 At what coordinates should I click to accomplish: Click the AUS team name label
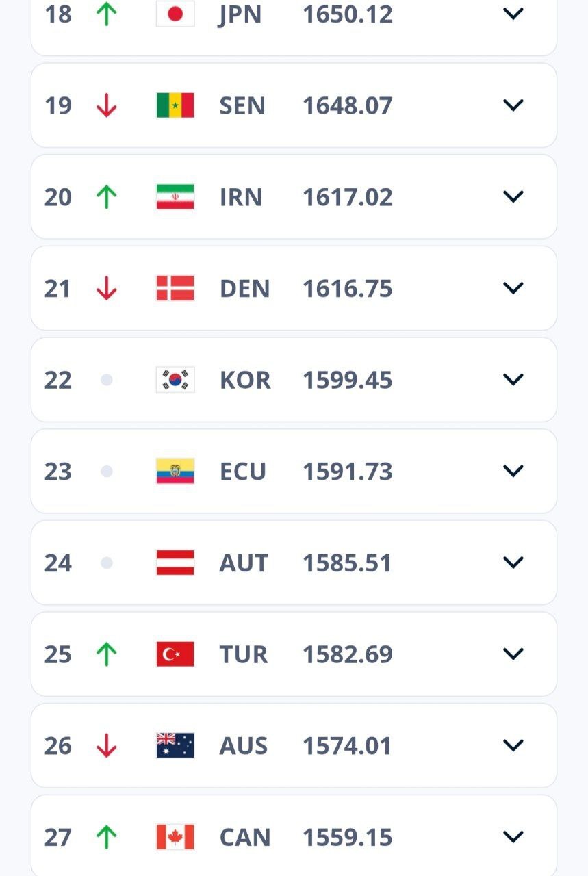pyautogui.click(x=243, y=746)
